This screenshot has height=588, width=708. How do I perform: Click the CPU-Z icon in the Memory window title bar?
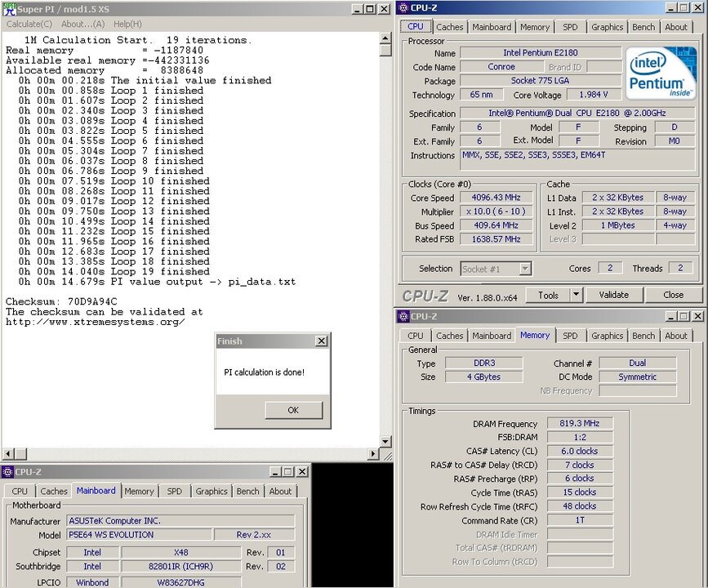403,316
